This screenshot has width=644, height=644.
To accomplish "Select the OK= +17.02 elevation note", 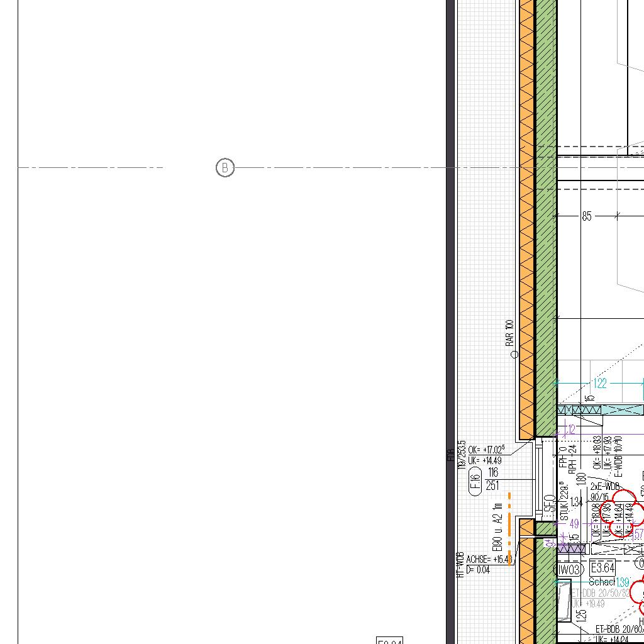I will point(486,450).
